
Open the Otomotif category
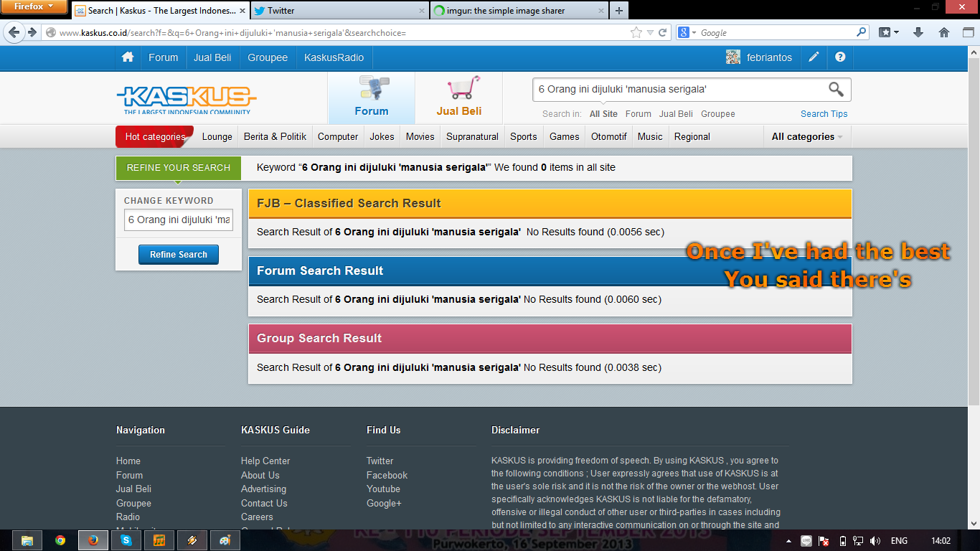tap(609, 136)
